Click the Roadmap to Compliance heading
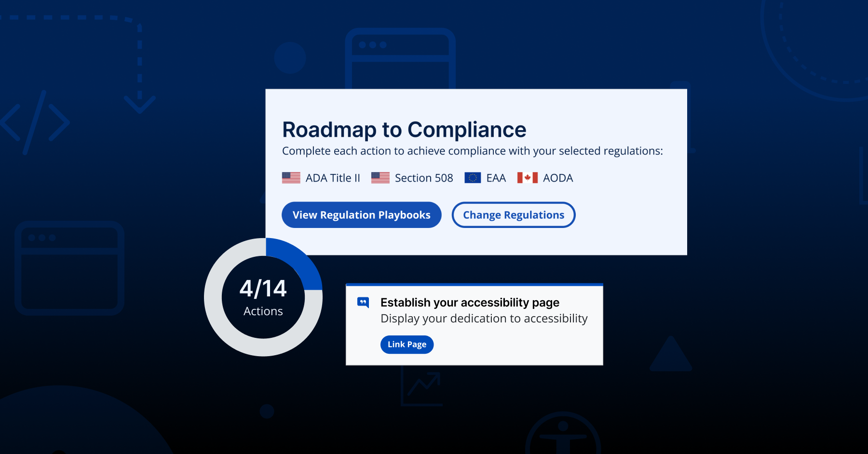The image size is (868, 454). pyautogui.click(x=404, y=130)
